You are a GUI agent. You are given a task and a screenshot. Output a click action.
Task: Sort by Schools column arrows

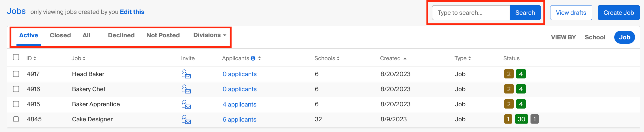[338, 58]
